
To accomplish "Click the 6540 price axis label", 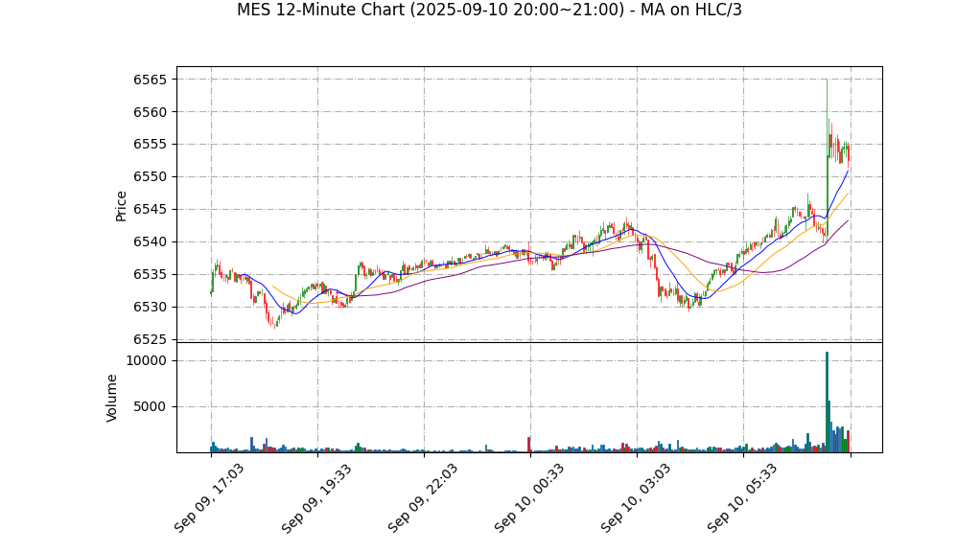I will [150, 241].
